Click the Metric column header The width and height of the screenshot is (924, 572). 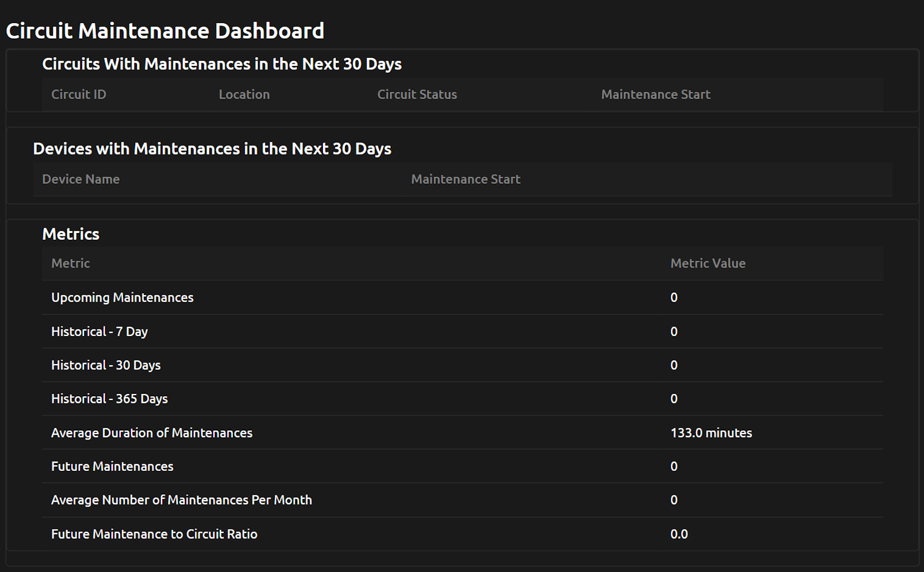(70, 263)
